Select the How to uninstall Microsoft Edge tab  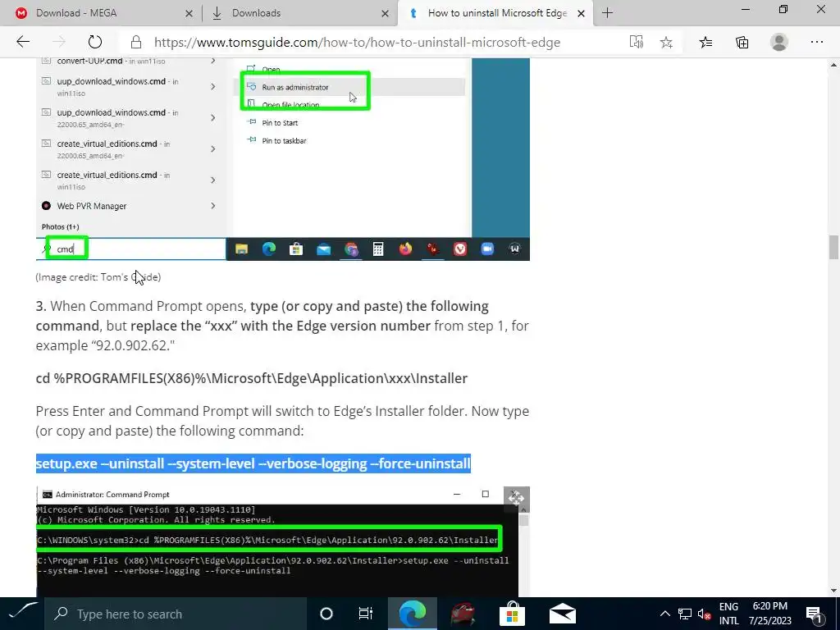(x=495, y=13)
